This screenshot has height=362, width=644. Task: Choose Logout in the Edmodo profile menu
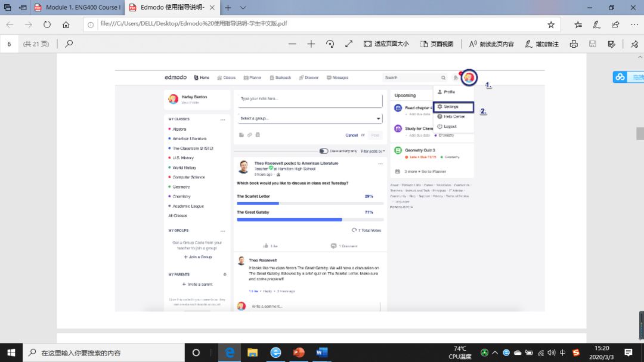click(x=447, y=126)
